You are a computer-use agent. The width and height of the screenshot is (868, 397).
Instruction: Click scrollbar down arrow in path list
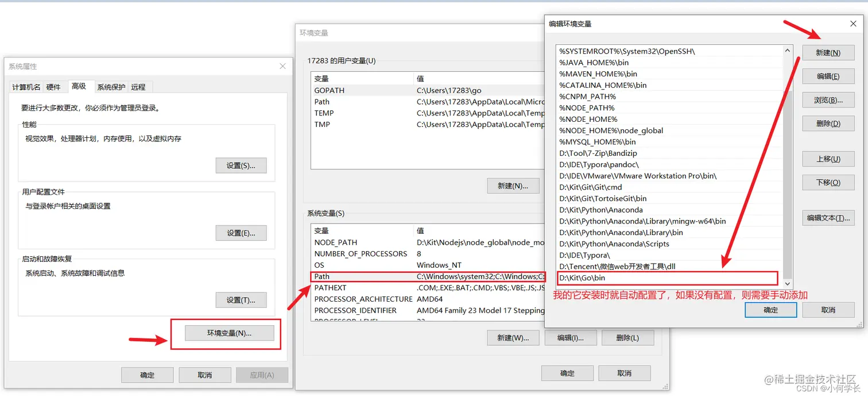coord(788,284)
